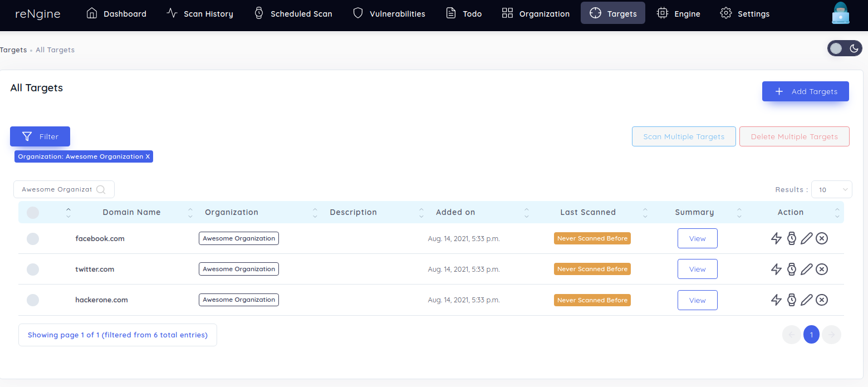868x387 pixels.
Task: Check the select-all header checkbox
Action: [x=33, y=212]
